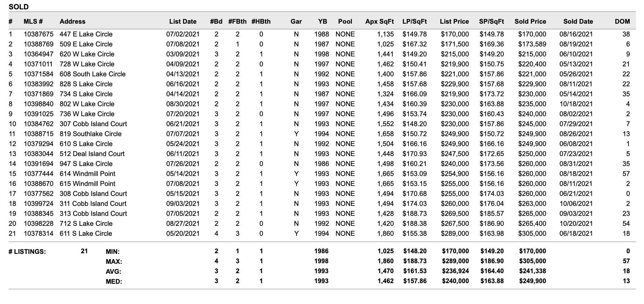
Task: Open MLS number 10371584
Action: point(39,74)
